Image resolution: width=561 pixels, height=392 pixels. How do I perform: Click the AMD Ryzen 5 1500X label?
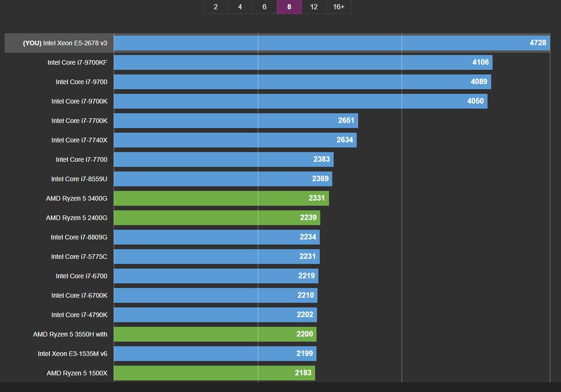[x=77, y=373]
